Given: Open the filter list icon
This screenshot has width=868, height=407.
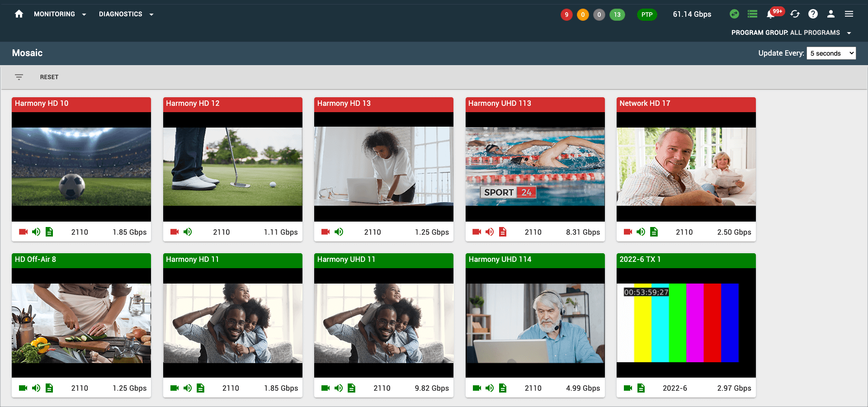Looking at the screenshot, I should [19, 77].
